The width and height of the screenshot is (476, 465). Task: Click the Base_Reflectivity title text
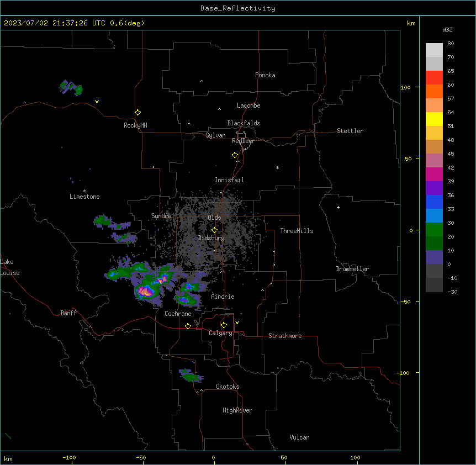tap(237, 8)
